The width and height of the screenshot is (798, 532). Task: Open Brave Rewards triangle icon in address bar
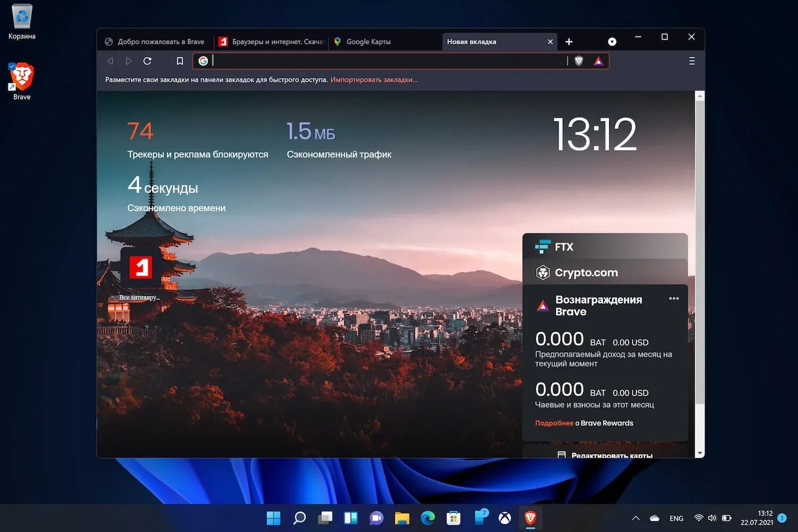click(x=598, y=61)
